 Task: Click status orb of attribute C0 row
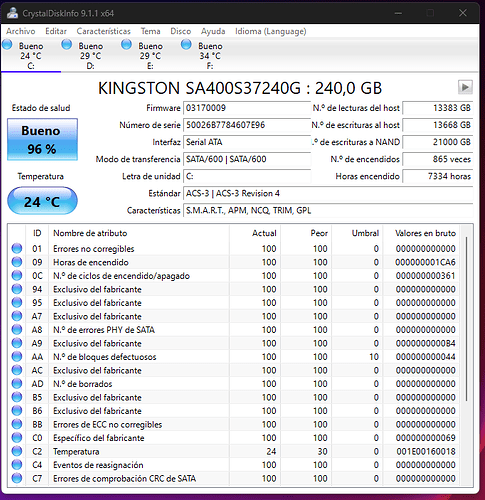17,437
